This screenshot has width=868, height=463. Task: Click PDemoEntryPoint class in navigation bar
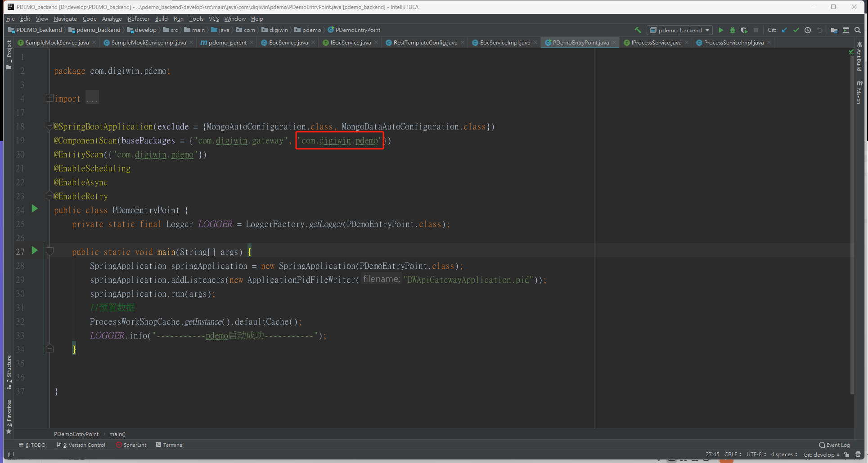point(354,30)
